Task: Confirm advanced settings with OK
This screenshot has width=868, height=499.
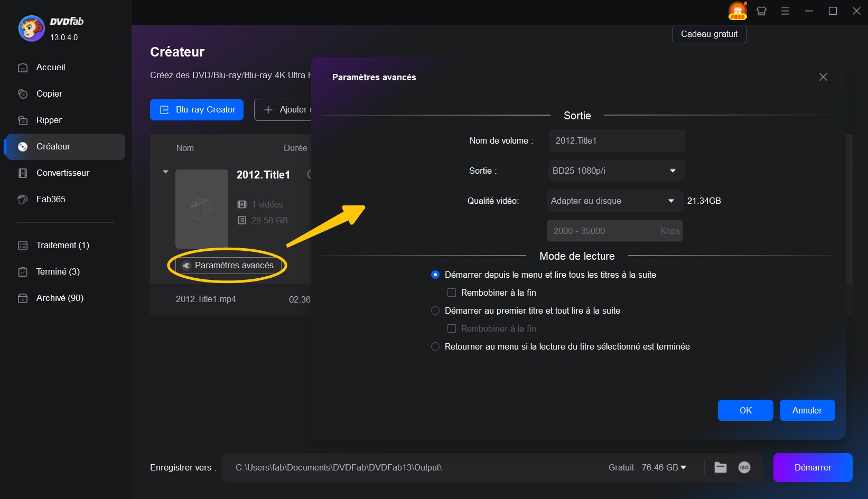Action: 745,410
